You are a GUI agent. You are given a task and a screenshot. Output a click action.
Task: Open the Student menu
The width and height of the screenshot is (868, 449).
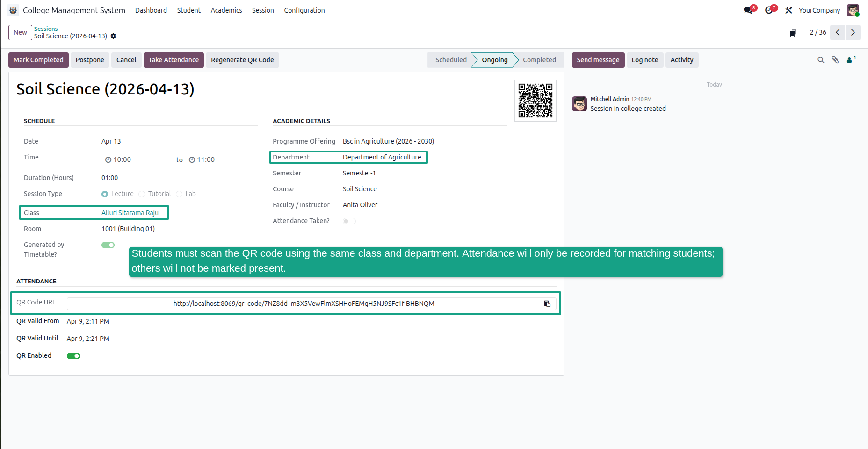pos(189,10)
